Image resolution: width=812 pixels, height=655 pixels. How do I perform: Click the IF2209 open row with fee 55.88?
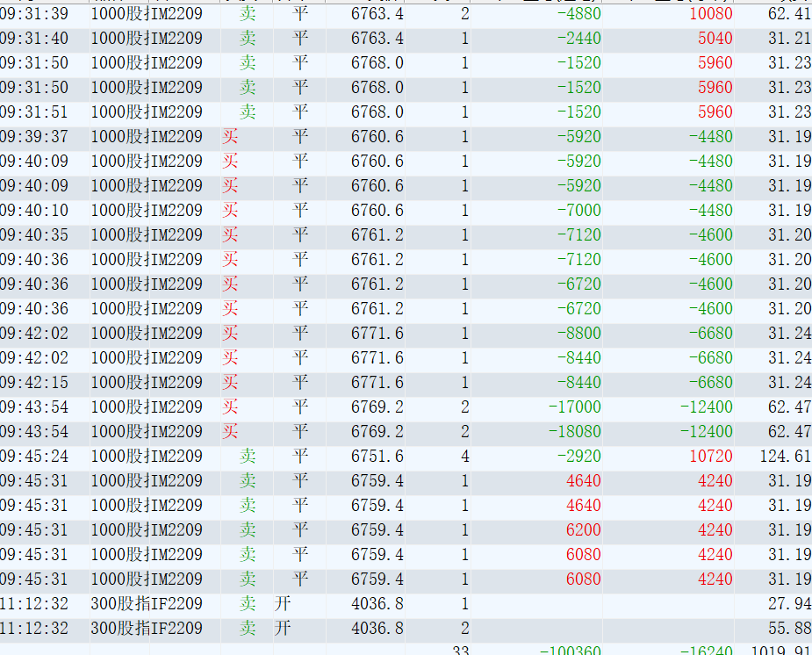(406, 629)
